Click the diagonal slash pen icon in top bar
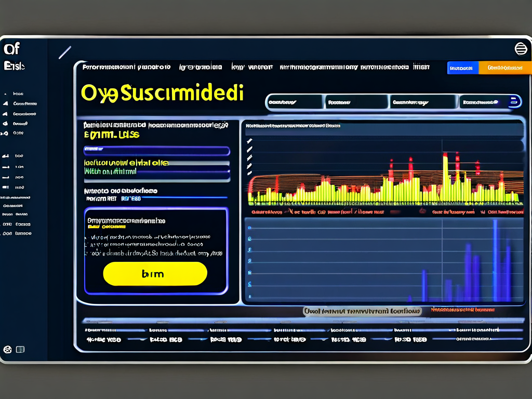 click(x=65, y=52)
